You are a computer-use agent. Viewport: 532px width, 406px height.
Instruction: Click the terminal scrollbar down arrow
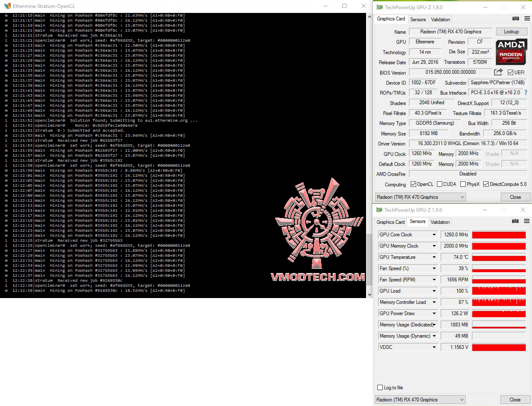(x=369, y=295)
